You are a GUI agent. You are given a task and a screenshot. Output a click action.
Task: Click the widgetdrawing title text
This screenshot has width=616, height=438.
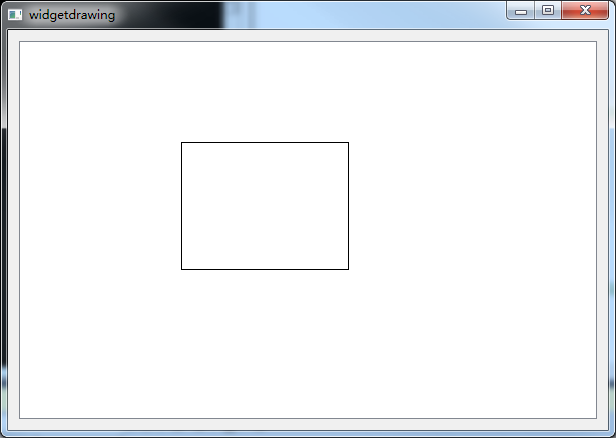pos(72,15)
